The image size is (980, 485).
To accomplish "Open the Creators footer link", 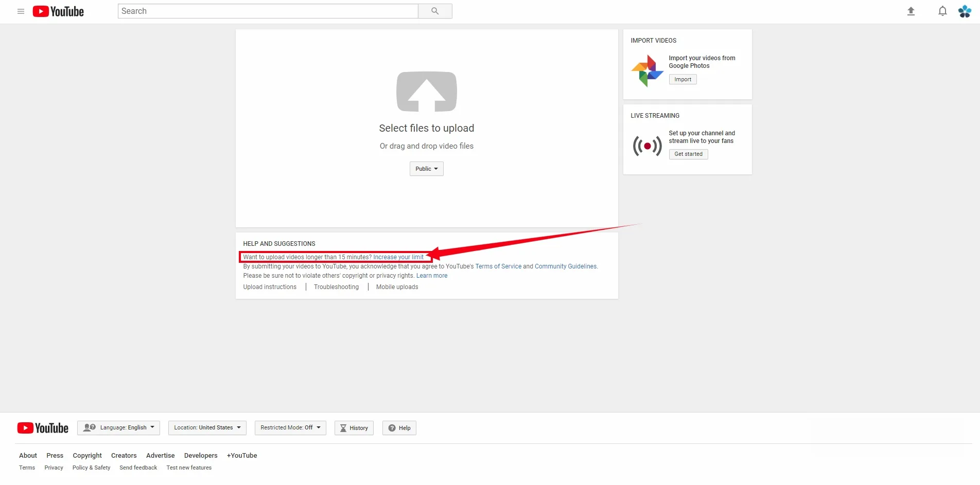I will click(x=124, y=456).
